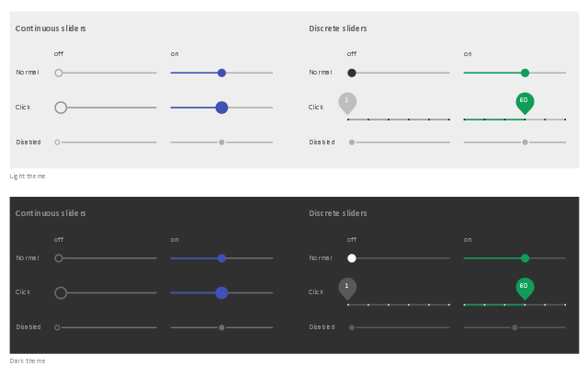Screen dimensions: 588x377
Task: Click dark theme continuous Normal off hollow thumb
Action: pyautogui.click(x=59, y=258)
